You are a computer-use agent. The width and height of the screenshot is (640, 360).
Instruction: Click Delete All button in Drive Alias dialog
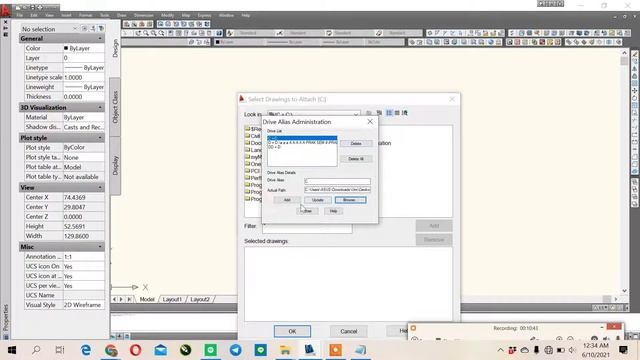356,159
